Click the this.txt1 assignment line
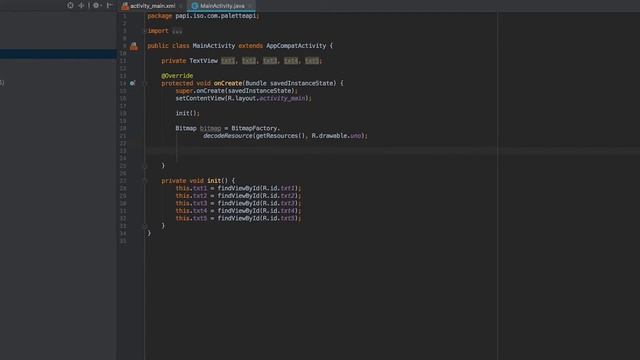This screenshot has width=640, height=360. tap(238, 188)
